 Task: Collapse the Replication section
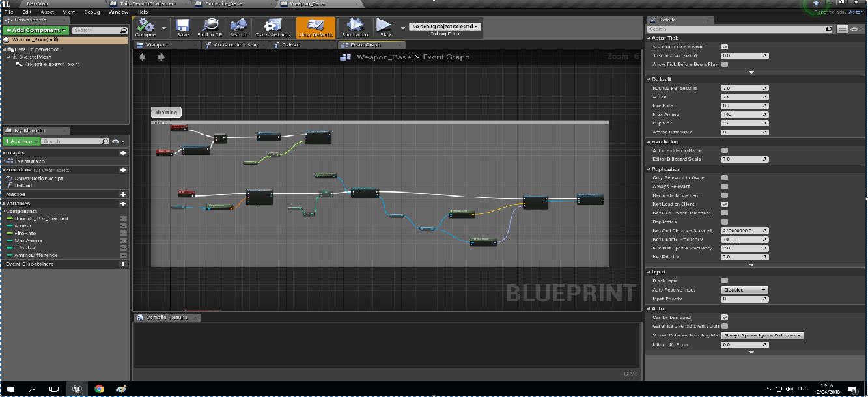[x=649, y=169]
